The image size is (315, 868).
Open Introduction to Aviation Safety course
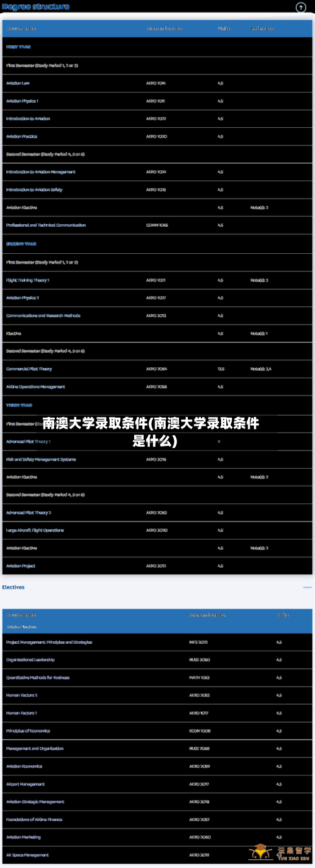pyautogui.click(x=34, y=190)
